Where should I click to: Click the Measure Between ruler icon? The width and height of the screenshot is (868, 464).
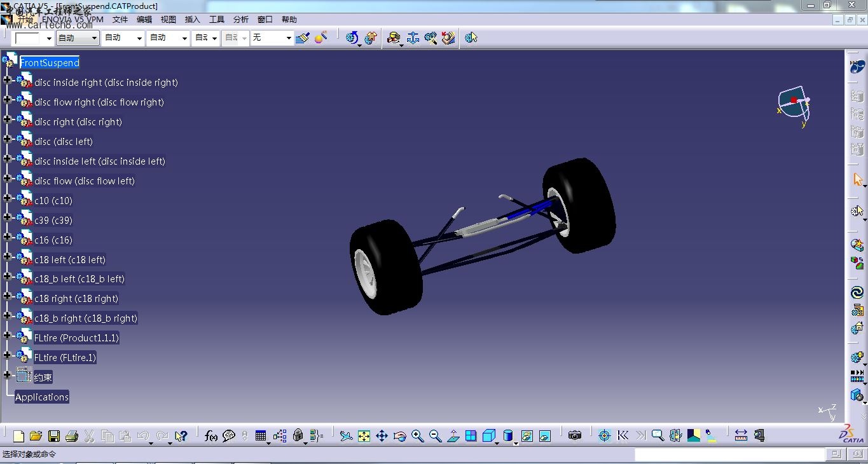pos(741,436)
